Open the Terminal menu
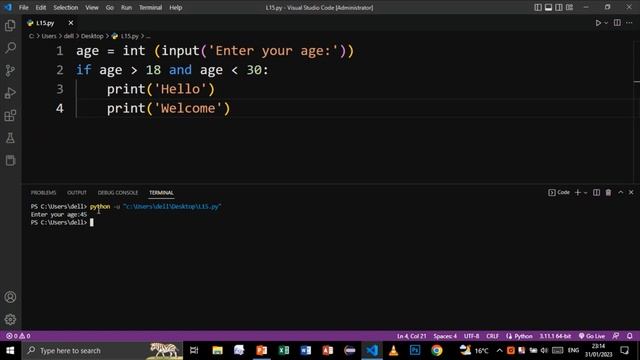The height and width of the screenshot is (360, 640). pyautogui.click(x=150, y=7)
